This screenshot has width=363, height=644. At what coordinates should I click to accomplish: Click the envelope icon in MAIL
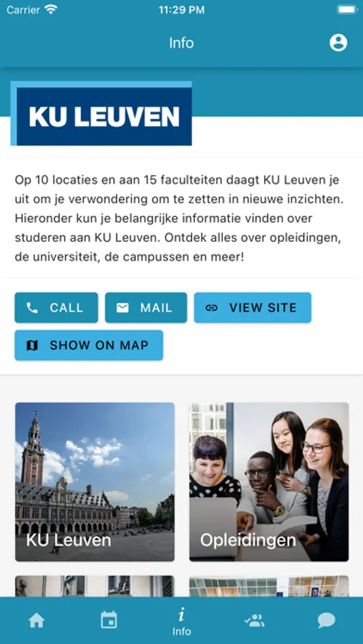[x=122, y=308]
